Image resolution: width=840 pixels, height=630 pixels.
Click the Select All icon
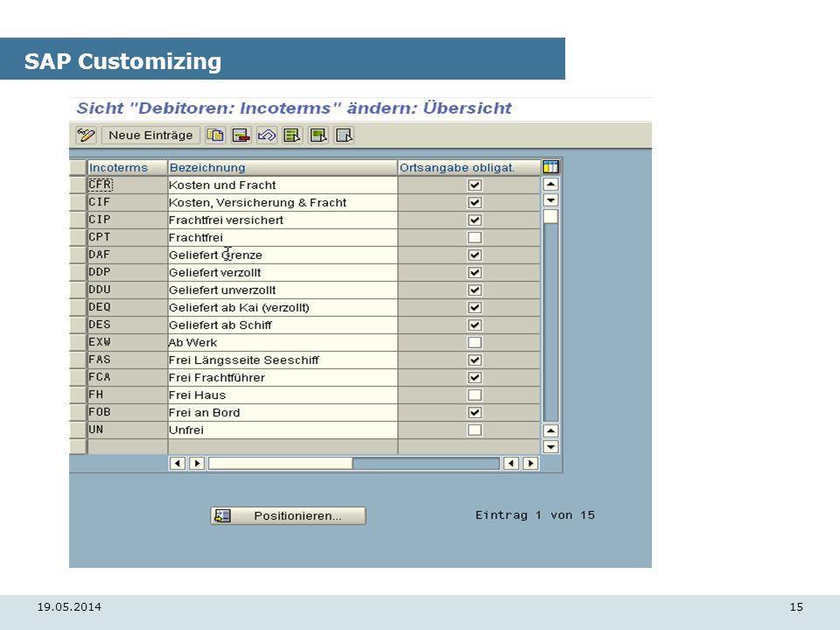tap(292, 135)
